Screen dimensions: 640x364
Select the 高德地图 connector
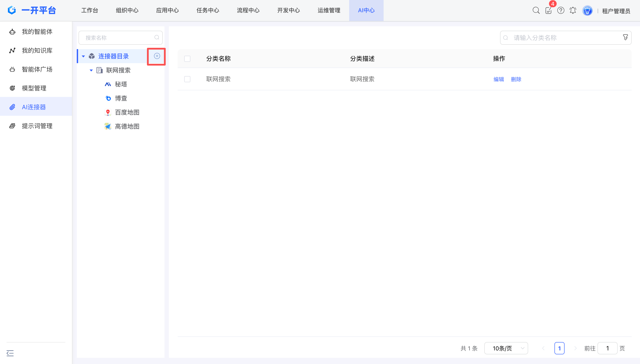click(x=127, y=127)
